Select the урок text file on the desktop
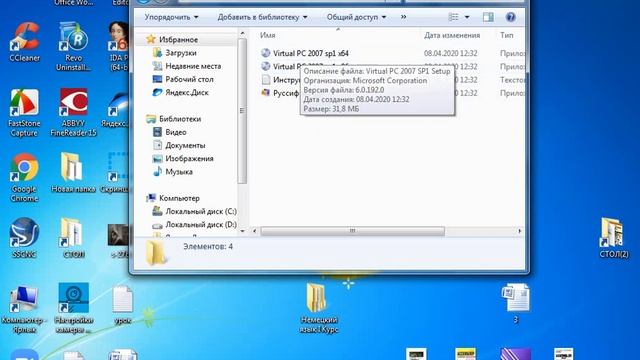The image size is (640, 360). 122,304
